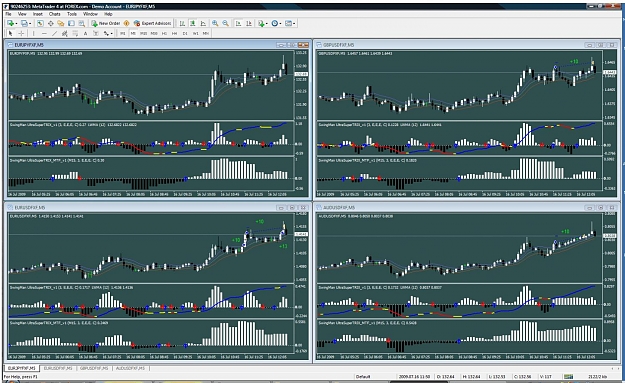This screenshot has width=625, height=383.
Task: Set timeframe to M15
Action: pos(143,33)
